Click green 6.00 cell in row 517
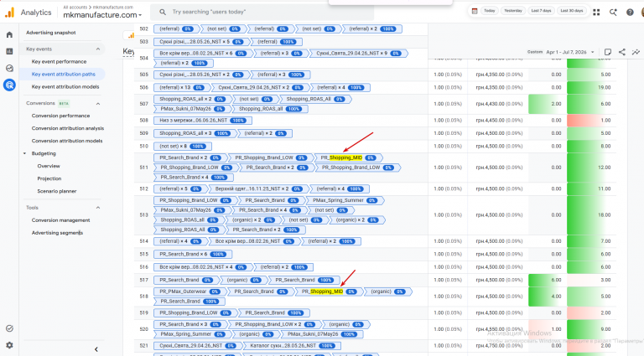 tap(548, 280)
